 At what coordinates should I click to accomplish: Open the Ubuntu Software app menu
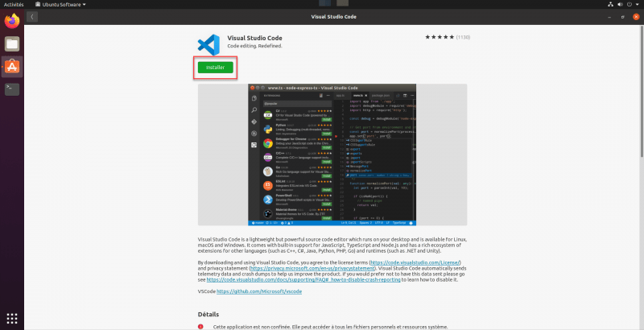(x=61, y=5)
